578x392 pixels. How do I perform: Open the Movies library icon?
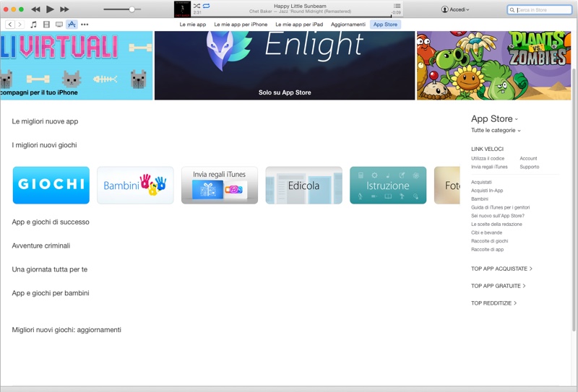[46, 25]
